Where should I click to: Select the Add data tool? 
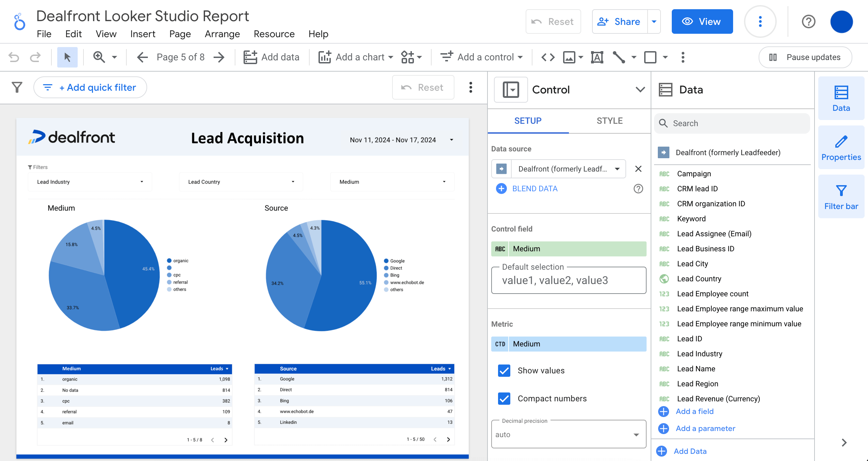pos(272,57)
